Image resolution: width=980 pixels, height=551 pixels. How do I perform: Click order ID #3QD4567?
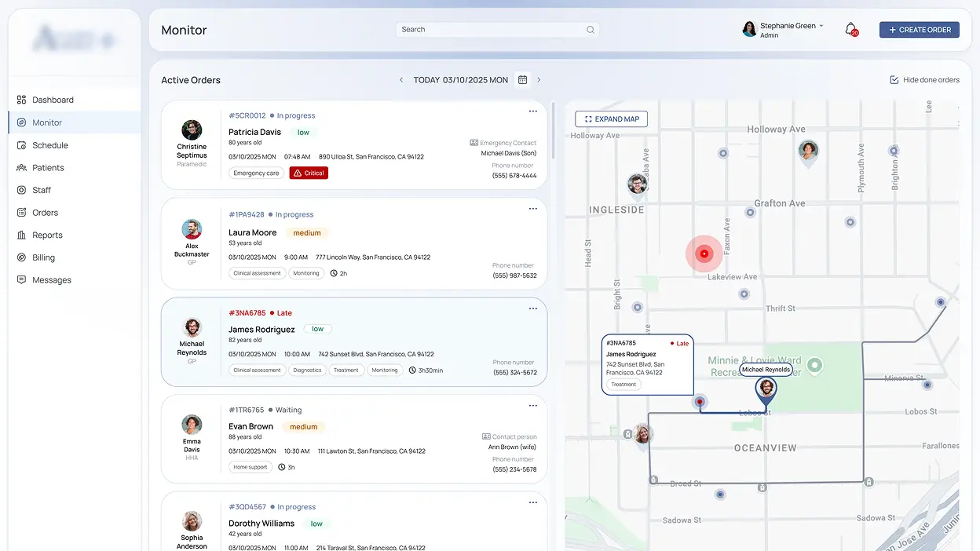click(247, 507)
